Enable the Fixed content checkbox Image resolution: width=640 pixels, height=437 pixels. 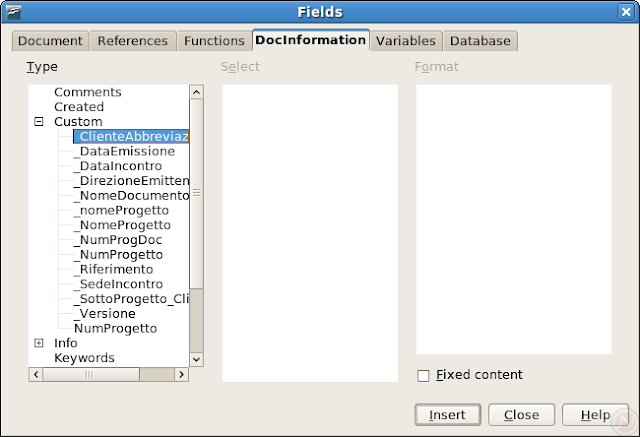[x=423, y=375]
